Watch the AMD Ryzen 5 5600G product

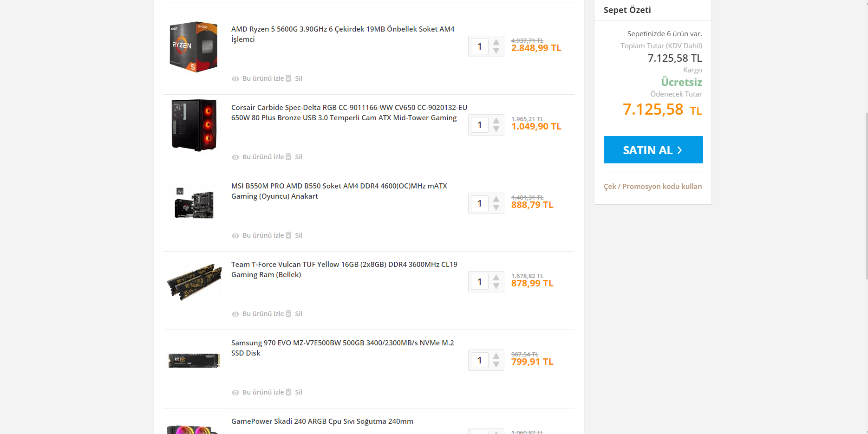262,78
